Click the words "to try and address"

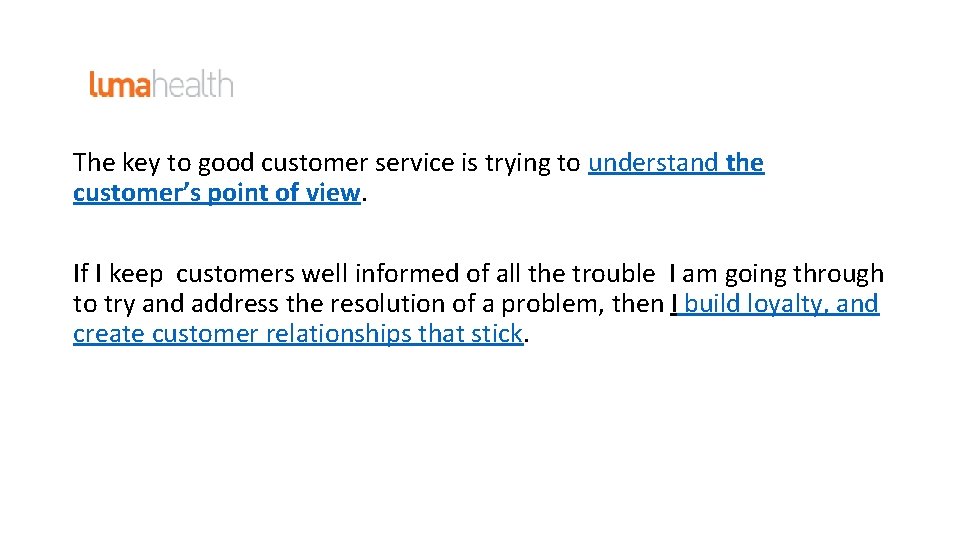coord(176,304)
